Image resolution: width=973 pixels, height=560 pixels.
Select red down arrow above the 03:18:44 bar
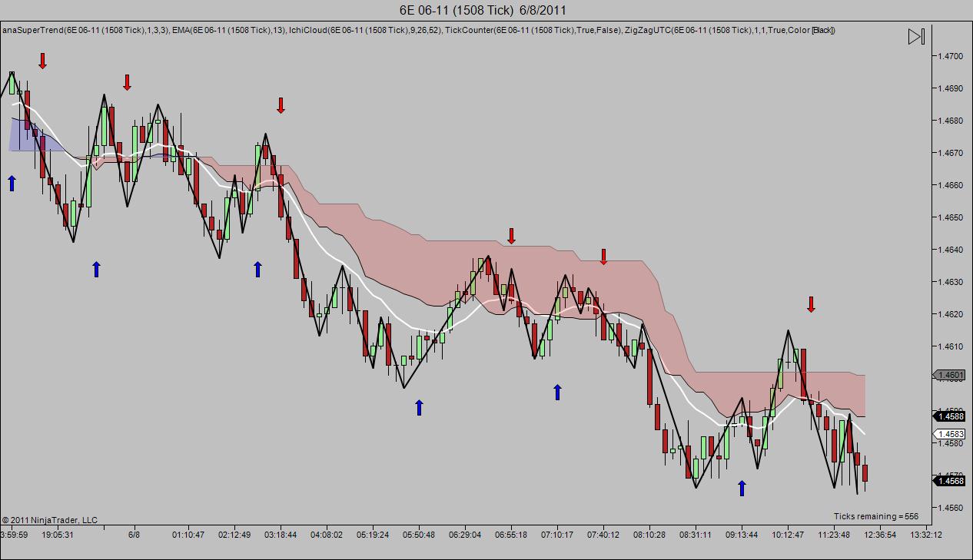pyautogui.click(x=281, y=105)
